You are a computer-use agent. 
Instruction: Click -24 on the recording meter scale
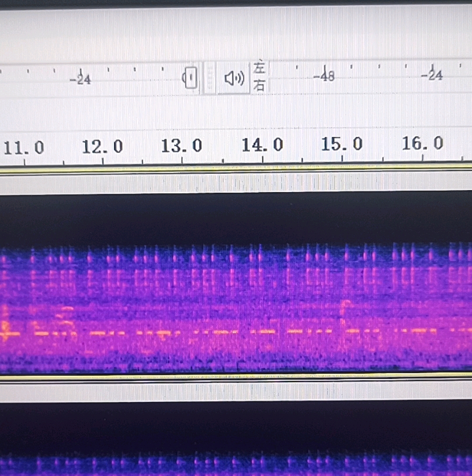point(80,79)
